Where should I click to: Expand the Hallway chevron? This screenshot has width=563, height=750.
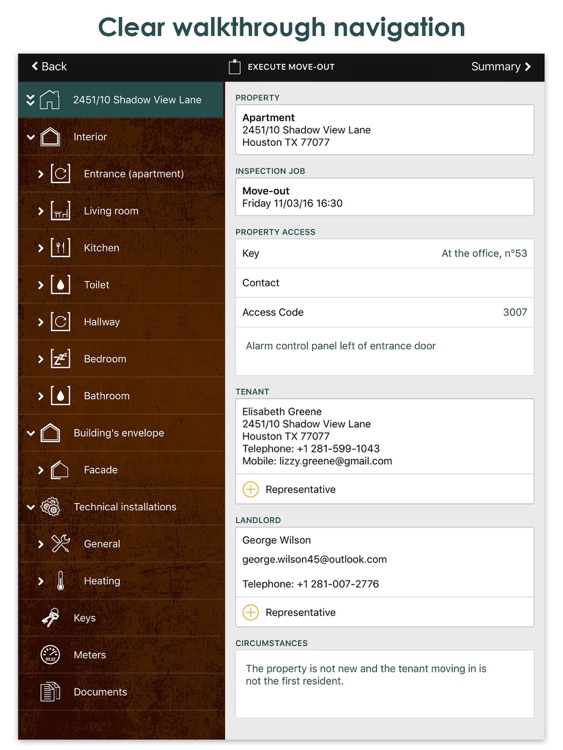(41, 322)
